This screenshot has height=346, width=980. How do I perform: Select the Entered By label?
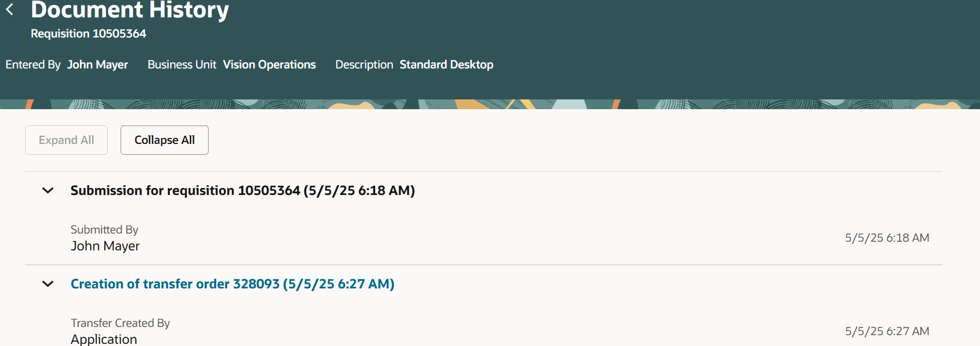(33, 65)
